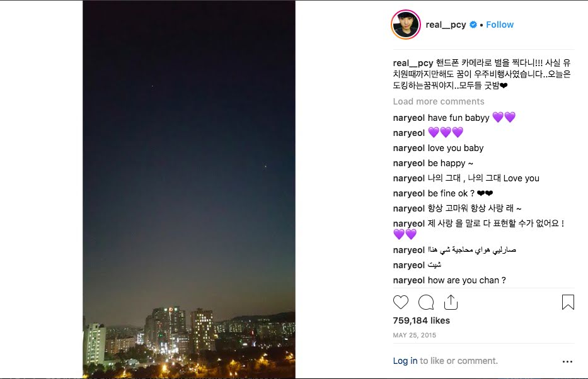Open the MAY 25, 2015 timestamp

pyautogui.click(x=415, y=335)
